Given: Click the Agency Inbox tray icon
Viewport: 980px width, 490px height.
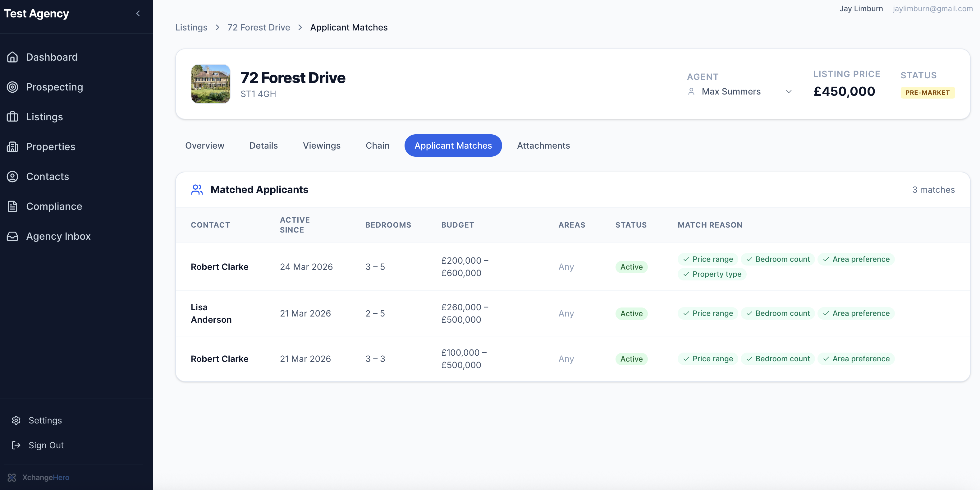Looking at the screenshot, I should click(12, 236).
